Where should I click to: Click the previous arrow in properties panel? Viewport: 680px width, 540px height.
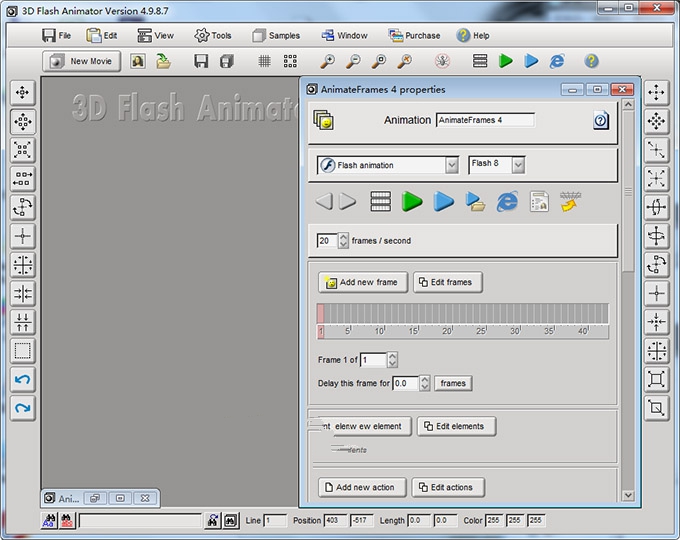[x=324, y=202]
